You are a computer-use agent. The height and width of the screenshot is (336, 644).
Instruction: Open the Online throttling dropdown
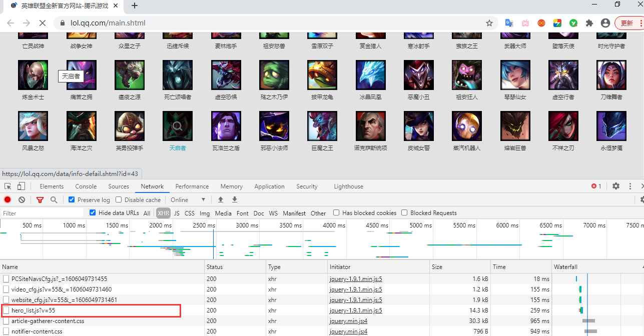click(x=188, y=199)
